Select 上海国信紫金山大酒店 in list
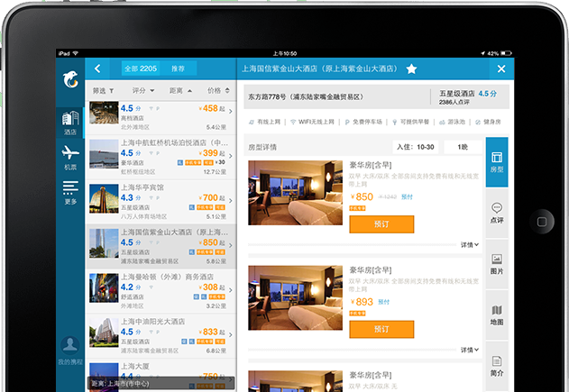This screenshot has height=392, width=569. pyautogui.click(x=161, y=246)
